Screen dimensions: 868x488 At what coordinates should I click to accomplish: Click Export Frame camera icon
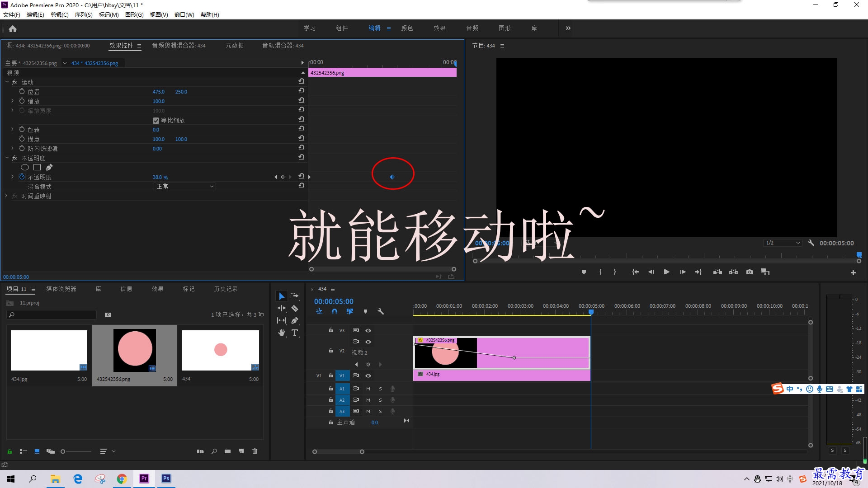tap(750, 272)
